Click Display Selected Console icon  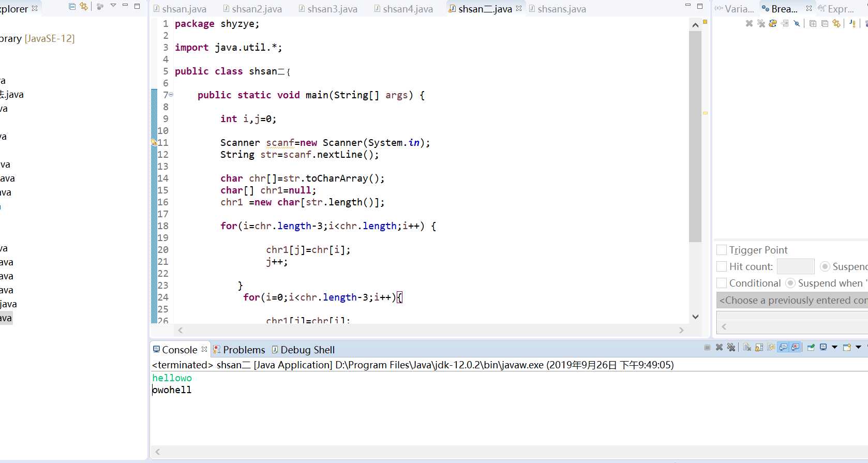click(x=823, y=347)
